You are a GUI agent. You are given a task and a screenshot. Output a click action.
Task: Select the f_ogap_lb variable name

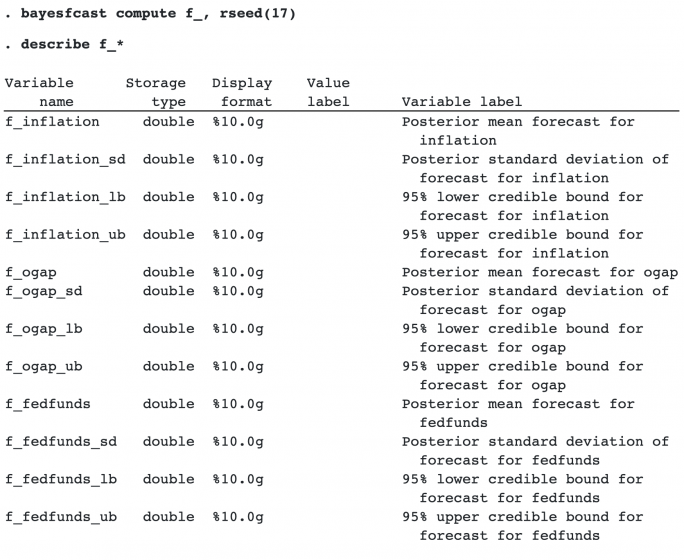(44, 329)
